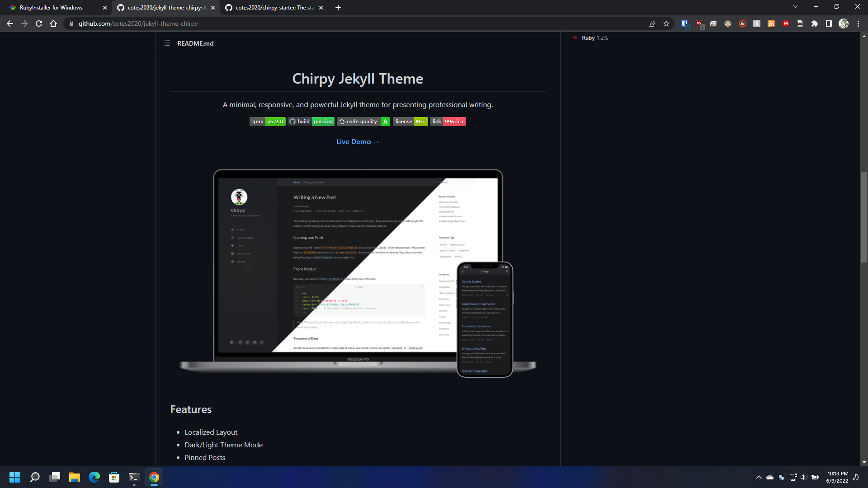Toggle dark mode via browser profile icon
This screenshot has width=868, height=488.
[x=845, y=24]
